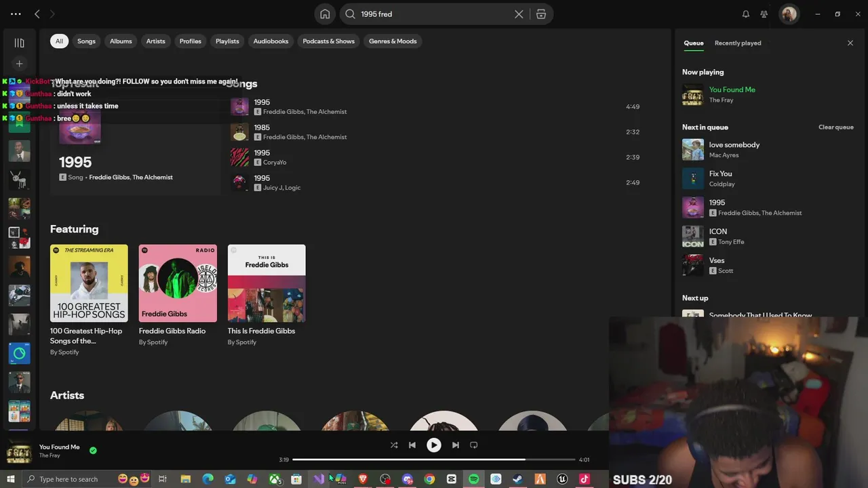The width and height of the screenshot is (868, 488).
Task: Select song 1995 by Juicy J, Logic
Action: coord(435,182)
